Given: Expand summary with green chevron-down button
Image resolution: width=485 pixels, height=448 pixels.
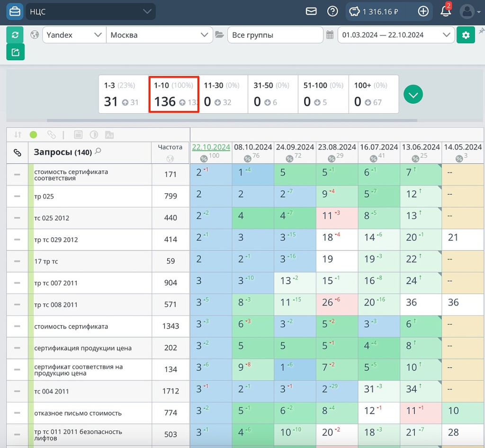Looking at the screenshot, I should [x=413, y=95].
